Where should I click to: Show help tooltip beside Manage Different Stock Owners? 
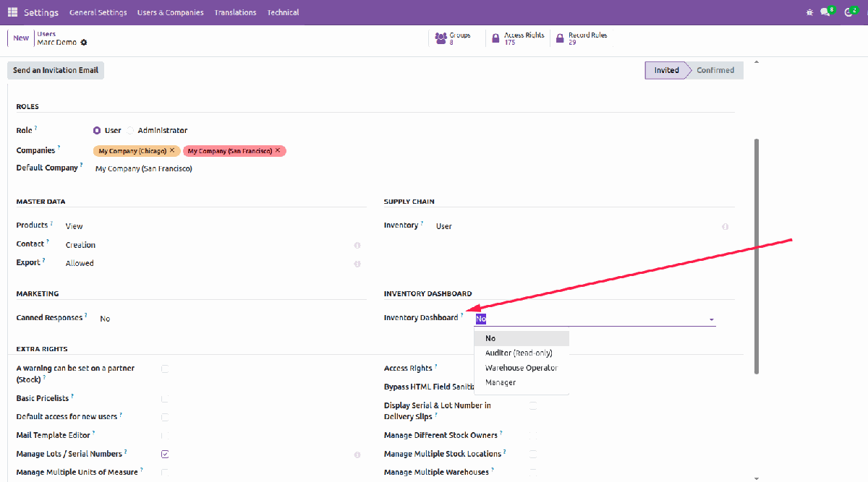tap(501, 433)
